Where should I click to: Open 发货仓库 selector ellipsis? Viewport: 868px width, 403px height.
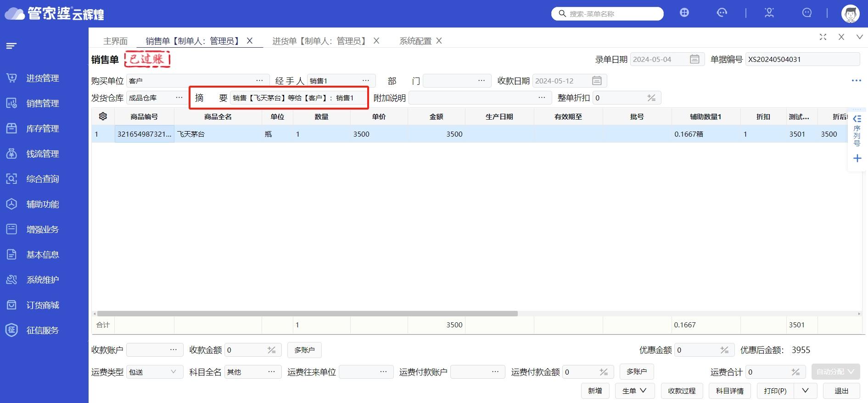click(179, 97)
